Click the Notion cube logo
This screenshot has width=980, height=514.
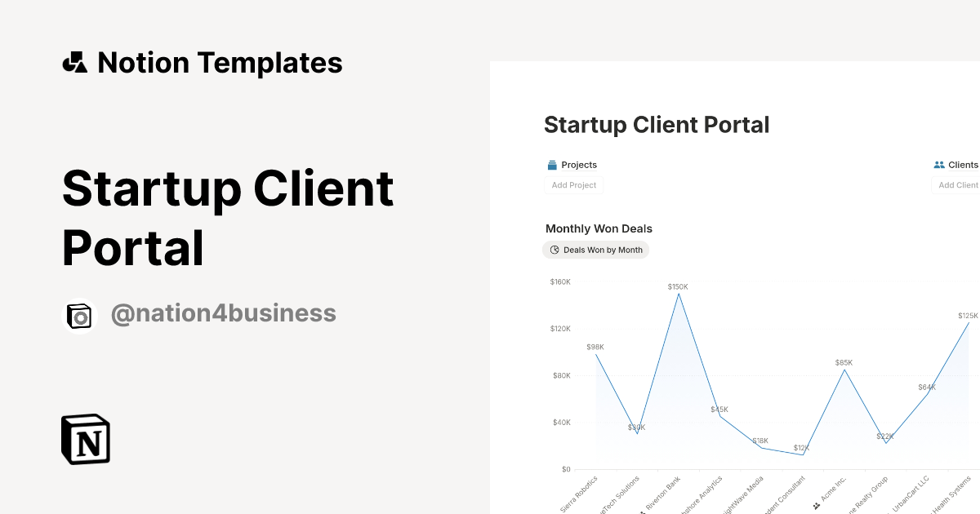coord(86,440)
